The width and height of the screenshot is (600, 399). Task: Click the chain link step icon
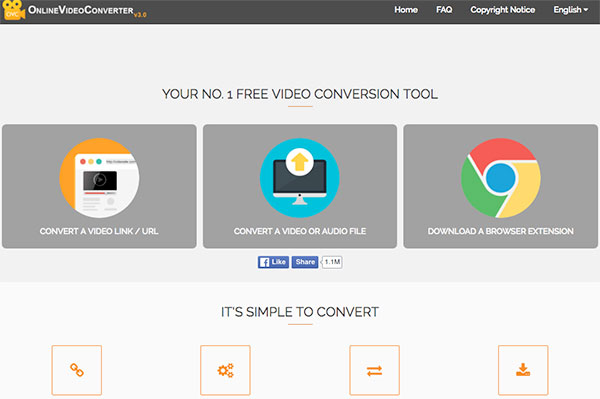tap(77, 370)
